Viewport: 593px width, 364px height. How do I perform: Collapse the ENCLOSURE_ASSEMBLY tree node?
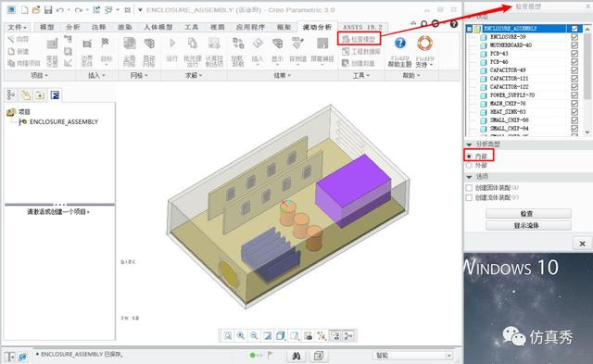[x=470, y=29]
